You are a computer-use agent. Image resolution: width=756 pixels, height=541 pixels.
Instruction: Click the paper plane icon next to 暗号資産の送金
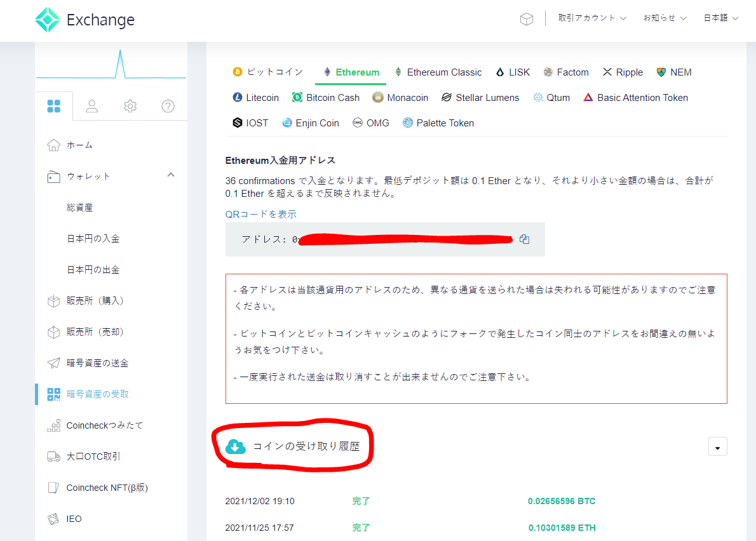click(55, 363)
